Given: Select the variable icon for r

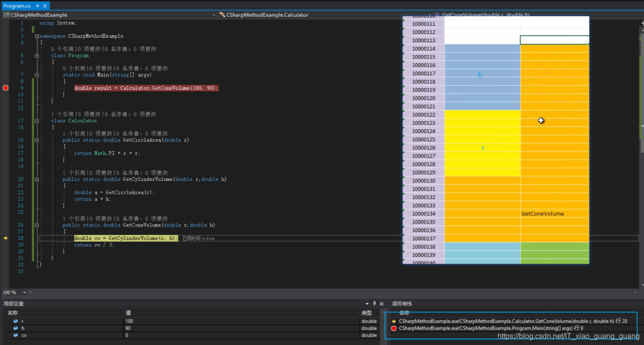Looking at the screenshot, I should point(15,321).
